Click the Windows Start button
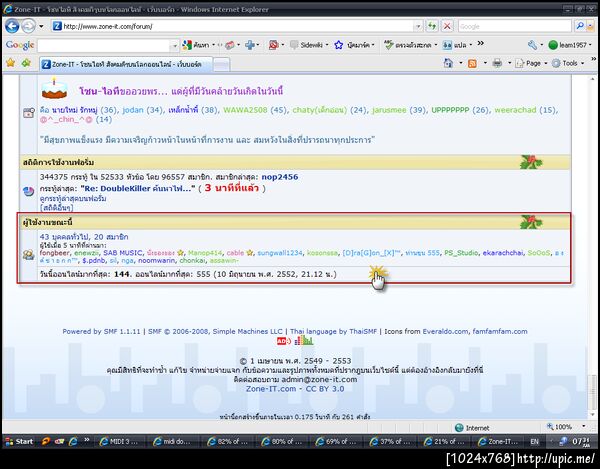The width and height of the screenshot is (600, 469). (x=19, y=441)
